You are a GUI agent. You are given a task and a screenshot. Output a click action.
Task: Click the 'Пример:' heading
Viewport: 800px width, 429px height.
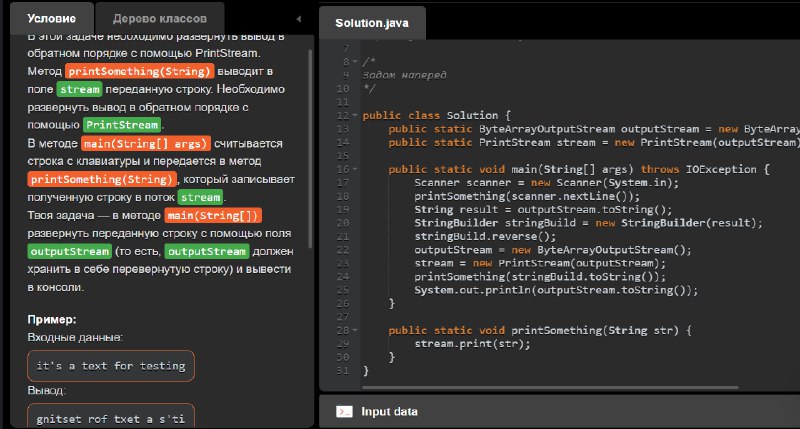[x=52, y=319]
